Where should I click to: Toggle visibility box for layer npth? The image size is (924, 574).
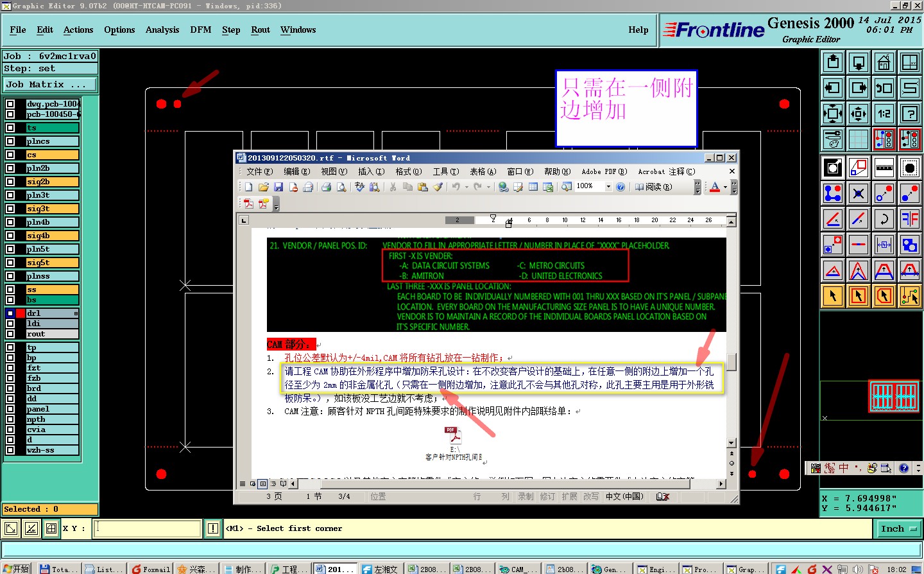pyautogui.click(x=10, y=419)
